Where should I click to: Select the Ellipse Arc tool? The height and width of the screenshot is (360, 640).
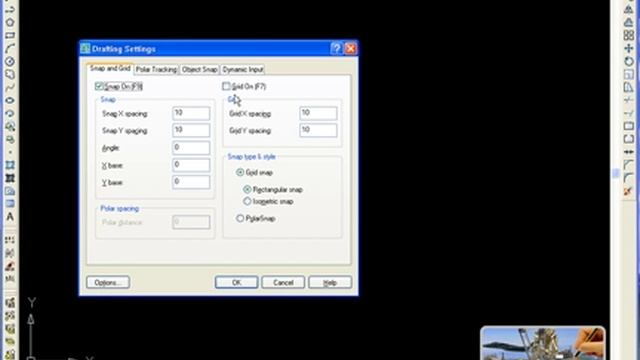tap(10, 113)
